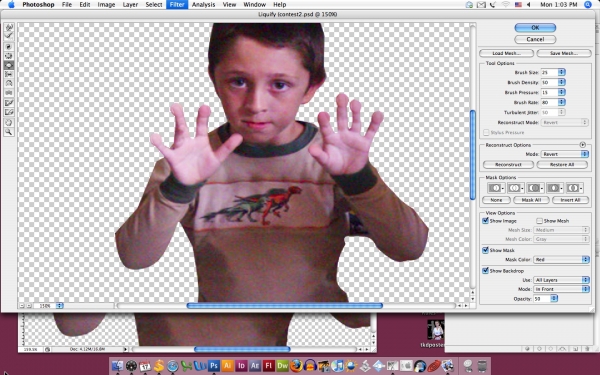Uncheck Show Mask checkbox
The image size is (600, 375).
tap(486, 250)
